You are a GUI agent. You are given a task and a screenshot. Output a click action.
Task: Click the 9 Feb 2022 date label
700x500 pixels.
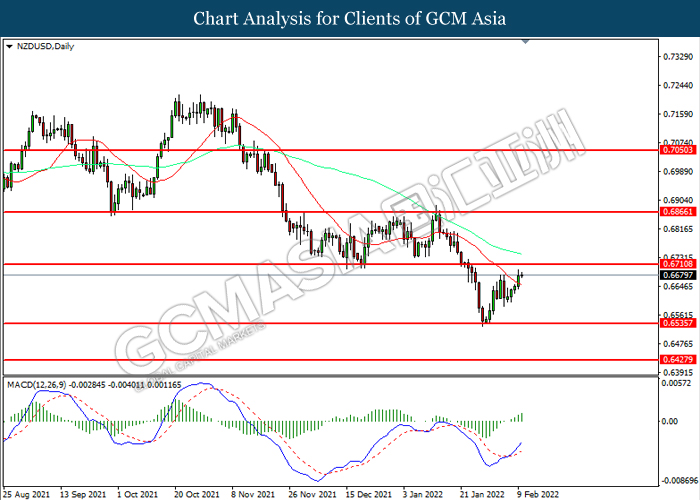point(538,494)
